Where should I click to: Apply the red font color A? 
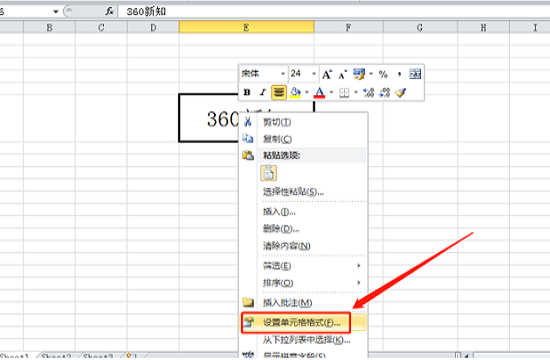(x=319, y=92)
